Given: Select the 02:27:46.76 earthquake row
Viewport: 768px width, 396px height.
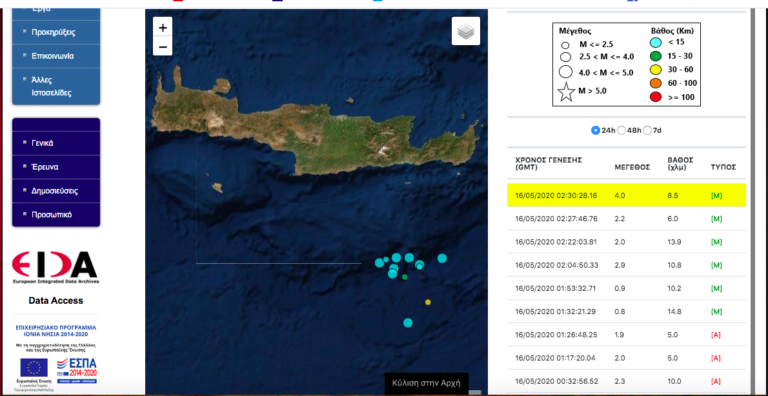Looking at the screenshot, I should (626, 219).
